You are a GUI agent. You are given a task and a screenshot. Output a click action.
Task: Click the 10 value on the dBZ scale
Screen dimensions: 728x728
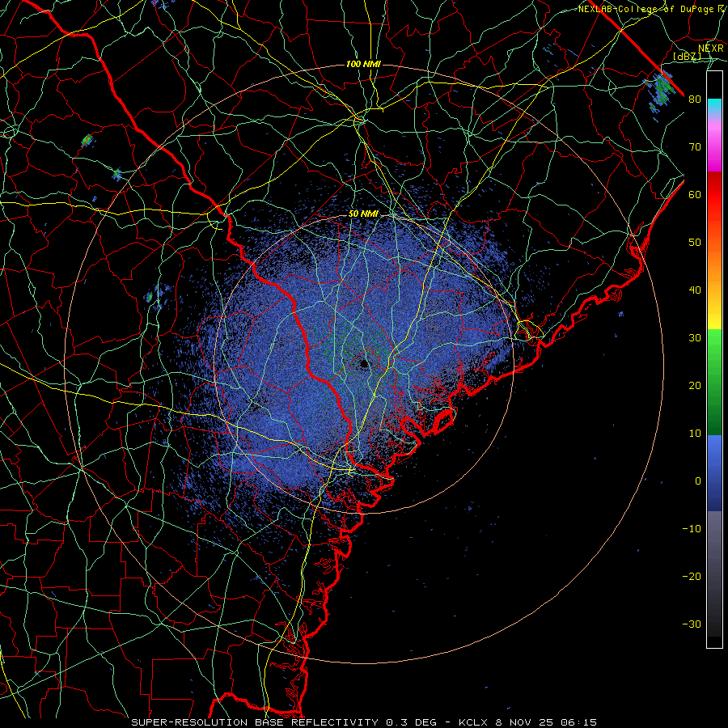tap(695, 434)
